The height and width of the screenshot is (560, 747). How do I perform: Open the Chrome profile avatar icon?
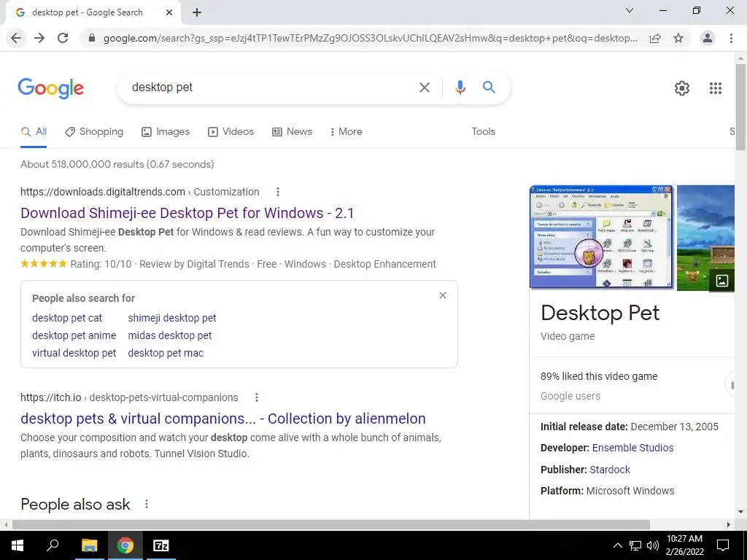tap(708, 38)
